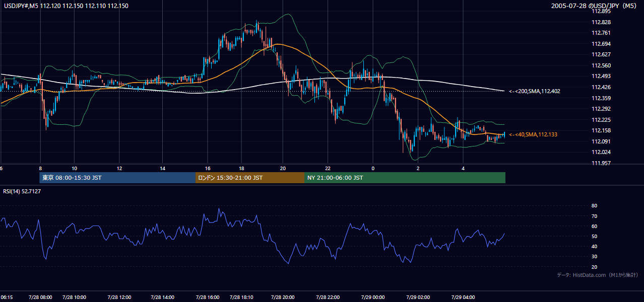644x302 pixels.
Task: Click RSI scale label 20
Action: click(594, 267)
